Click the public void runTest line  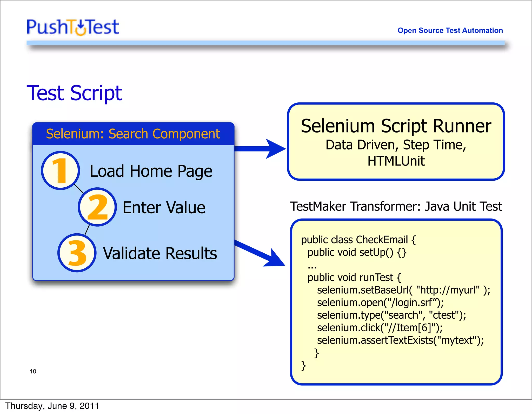[x=354, y=278]
